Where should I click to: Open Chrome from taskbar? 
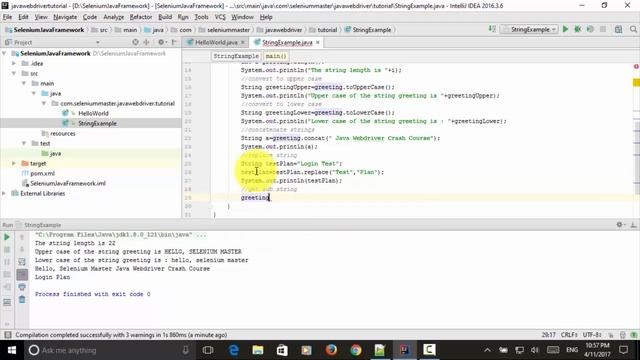click(x=356, y=350)
